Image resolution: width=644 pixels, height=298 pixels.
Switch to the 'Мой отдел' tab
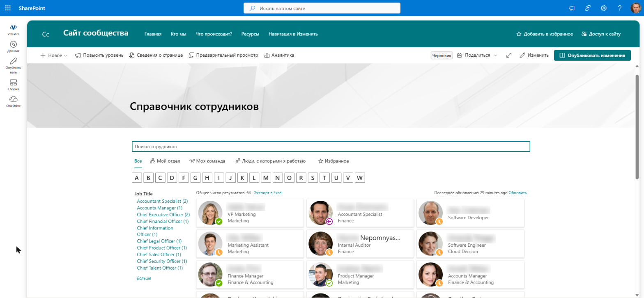(x=165, y=161)
